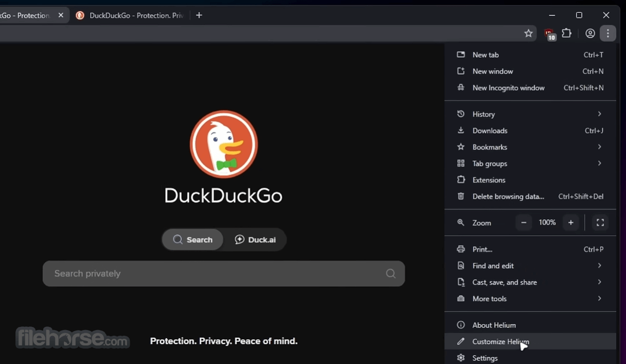The height and width of the screenshot is (364, 626).
Task: Choose New tab from the menu
Action: click(x=530, y=54)
